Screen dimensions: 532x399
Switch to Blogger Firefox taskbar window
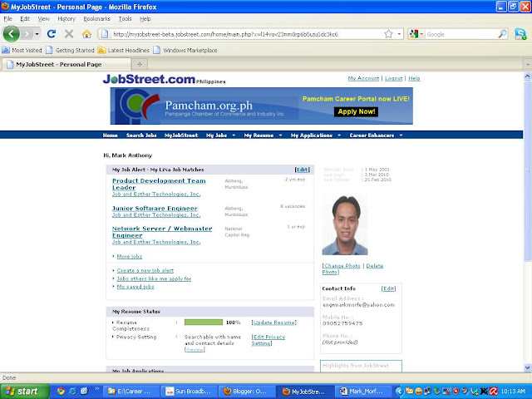tap(247, 392)
